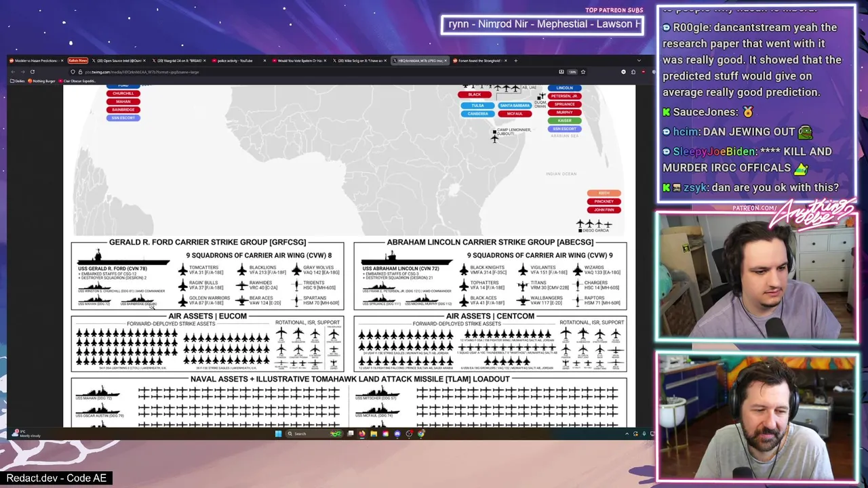Open the Chrome taskbar icon

(x=421, y=434)
